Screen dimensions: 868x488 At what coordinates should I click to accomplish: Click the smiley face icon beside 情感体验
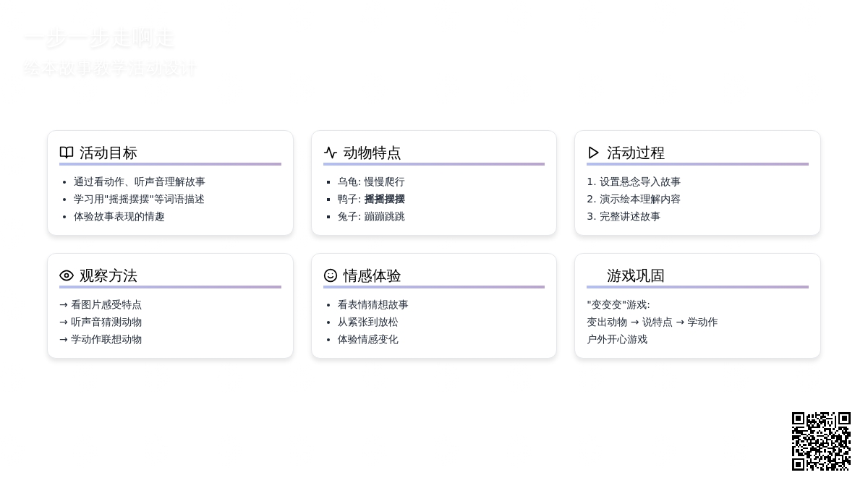click(x=331, y=275)
